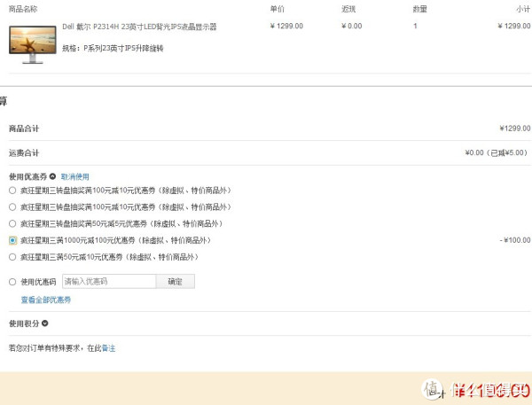
Task: Select first 转盘抽奖满100元减10元 coupon radio
Action: tap(12, 191)
